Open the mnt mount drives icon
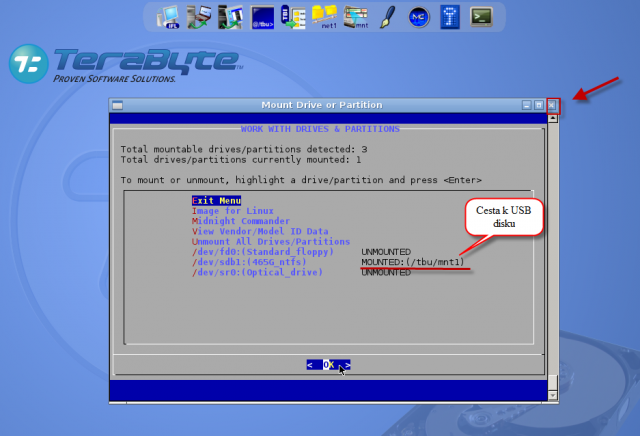The width and height of the screenshot is (640, 436). pos(356,17)
